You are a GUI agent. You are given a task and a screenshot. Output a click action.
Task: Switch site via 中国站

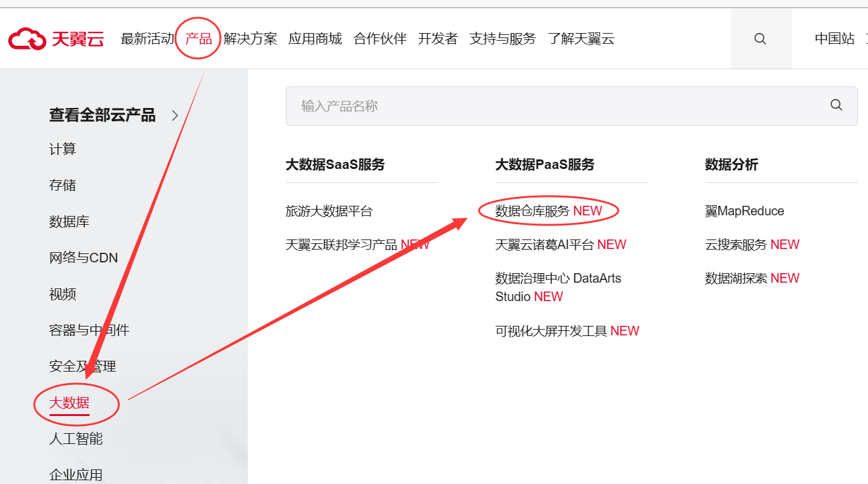click(x=835, y=39)
